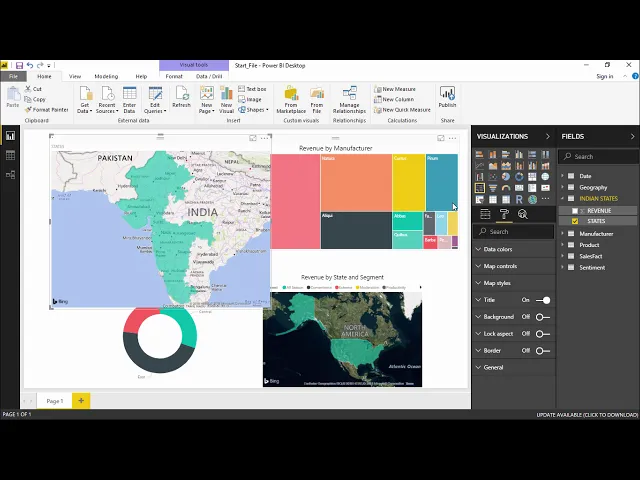
Task: Switch to Report view in left sidebar
Action: 10,136
